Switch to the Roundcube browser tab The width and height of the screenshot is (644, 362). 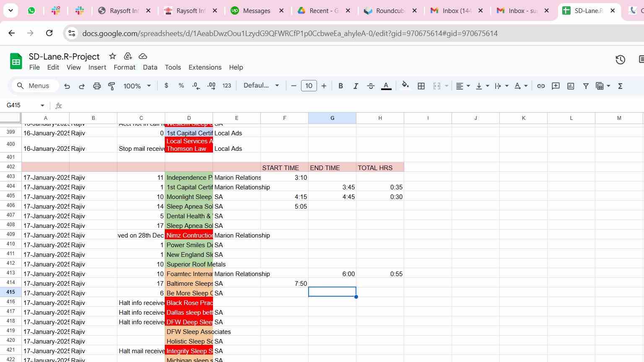pyautogui.click(x=390, y=11)
